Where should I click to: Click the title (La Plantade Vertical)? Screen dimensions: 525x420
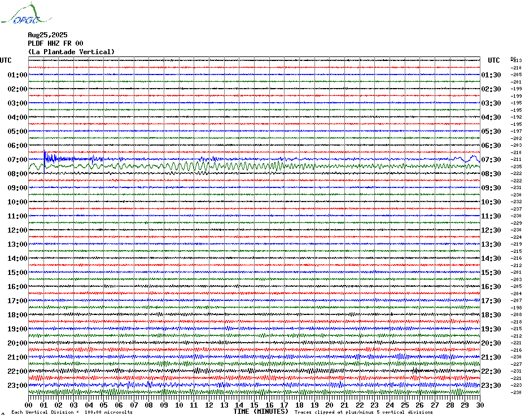(71, 52)
